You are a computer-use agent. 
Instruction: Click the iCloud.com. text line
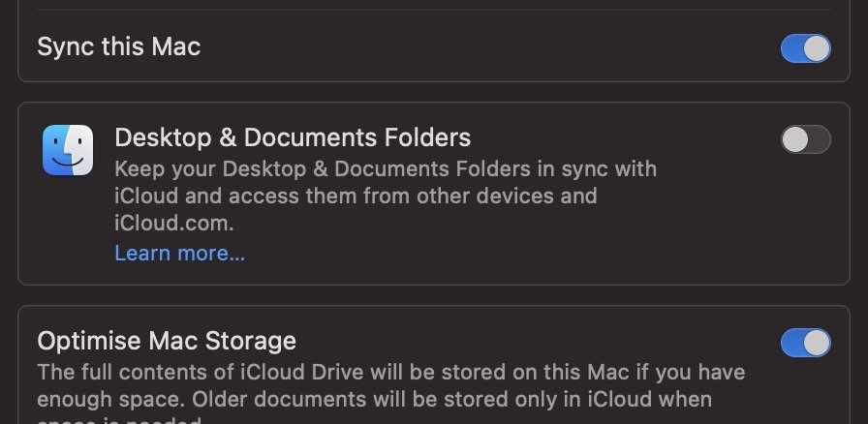point(173,223)
